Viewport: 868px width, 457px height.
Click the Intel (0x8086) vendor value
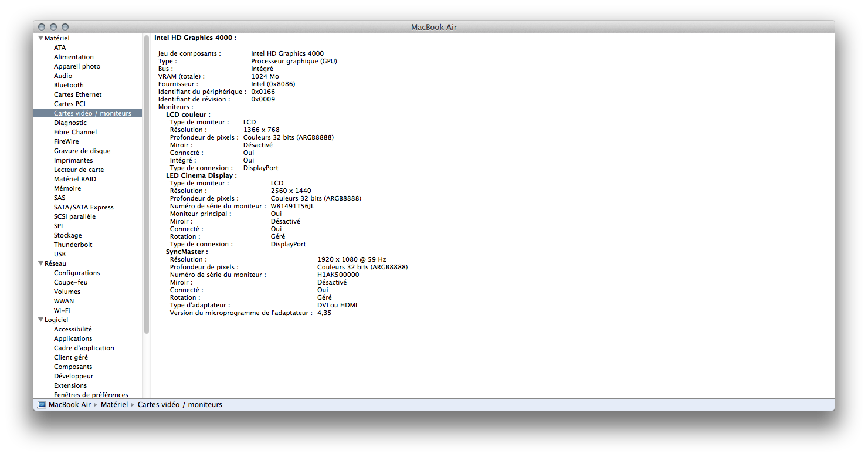click(273, 84)
